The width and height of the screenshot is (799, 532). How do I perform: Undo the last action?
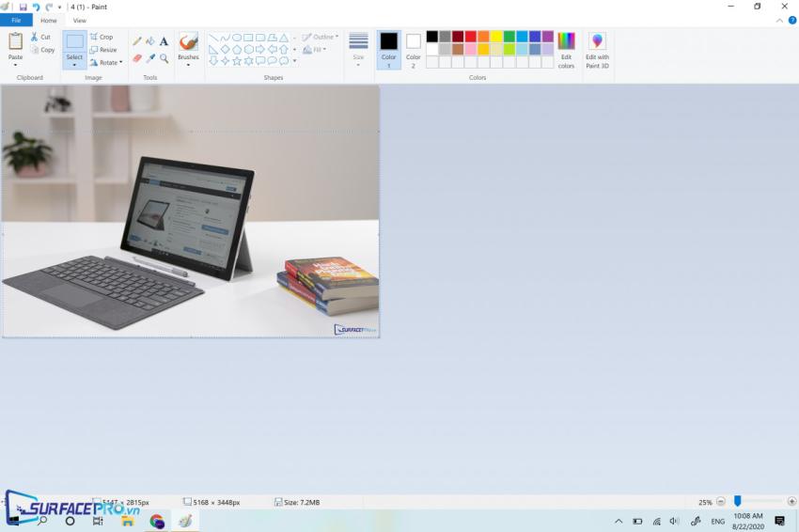tap(36, 8)
